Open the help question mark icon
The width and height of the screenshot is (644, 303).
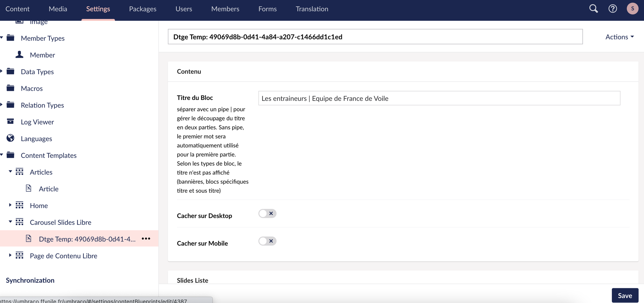click(613, 8)
